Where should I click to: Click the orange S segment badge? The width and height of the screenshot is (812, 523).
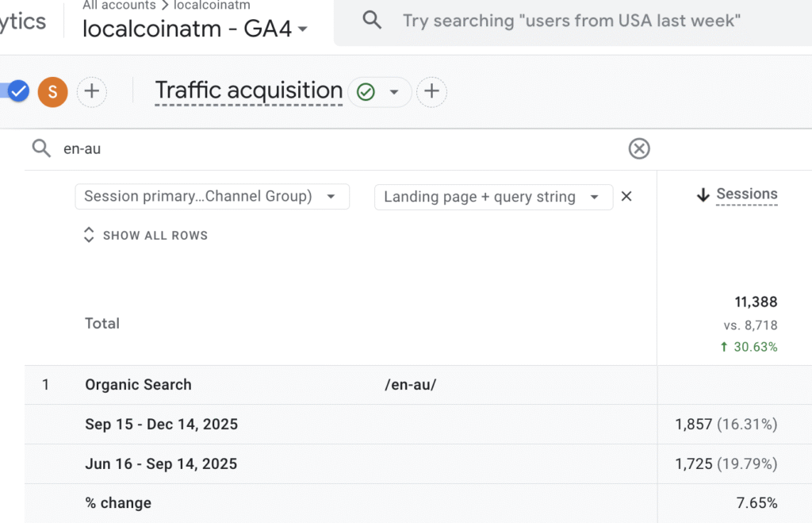53,92
